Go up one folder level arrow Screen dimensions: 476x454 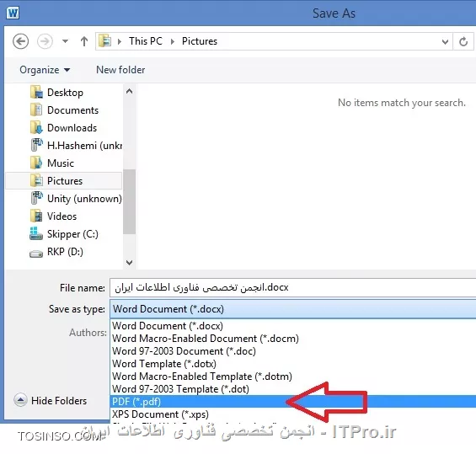84,41
